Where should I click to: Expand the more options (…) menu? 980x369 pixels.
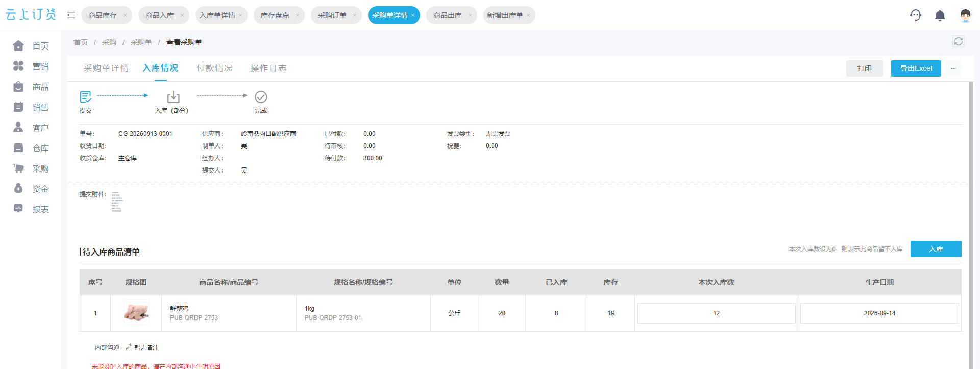953,68
